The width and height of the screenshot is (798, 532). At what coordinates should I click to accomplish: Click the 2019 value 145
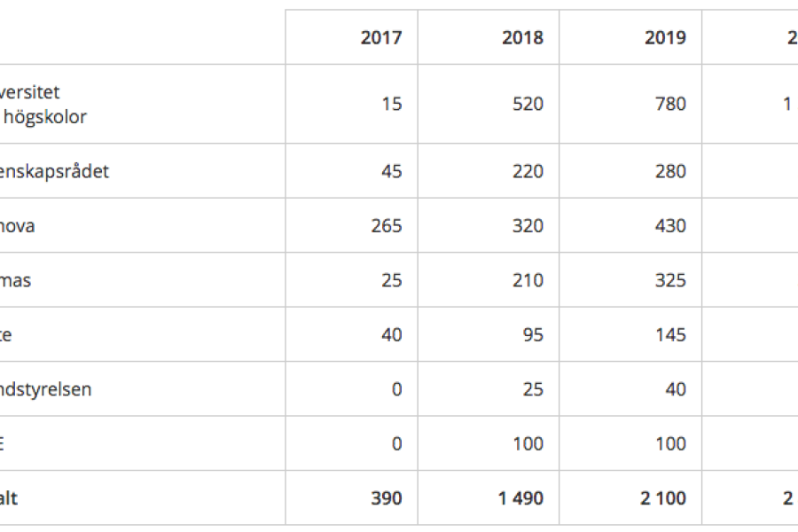pos(669,335)
